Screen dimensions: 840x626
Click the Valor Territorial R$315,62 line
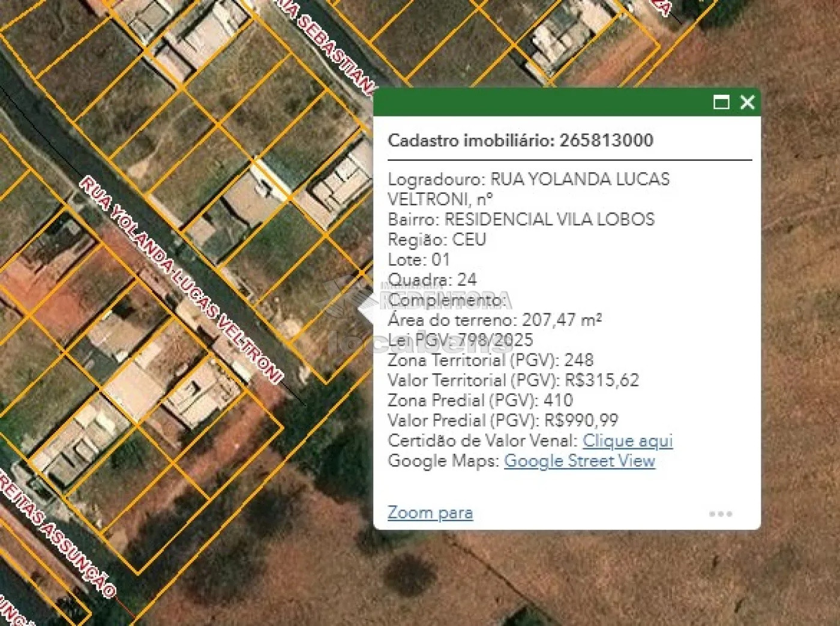(x=513, y=381)
